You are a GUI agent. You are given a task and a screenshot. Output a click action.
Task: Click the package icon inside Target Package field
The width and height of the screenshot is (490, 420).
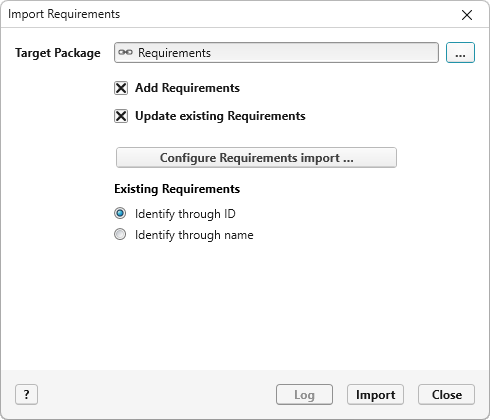point(125,52)
